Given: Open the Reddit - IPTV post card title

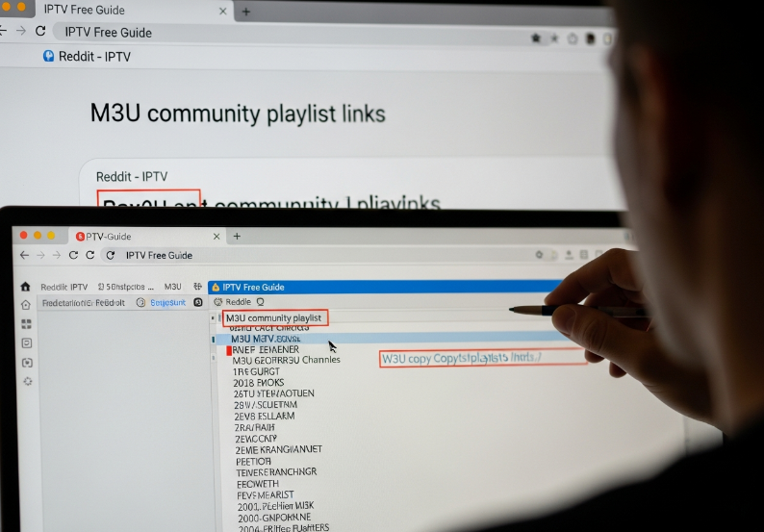Looking at the screenshot, I should [132, 176].
